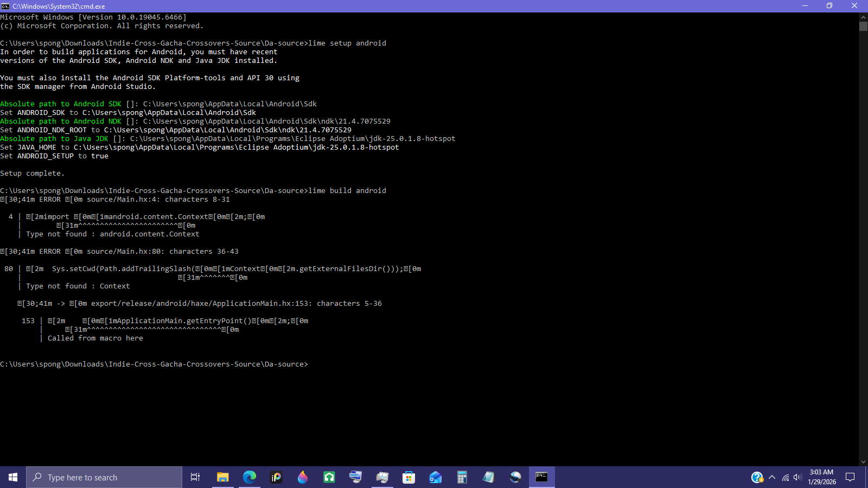Viewport: 868px width, 488px height.
Task: Launch the Outlook taskbar app
Action: coord(435,477)
